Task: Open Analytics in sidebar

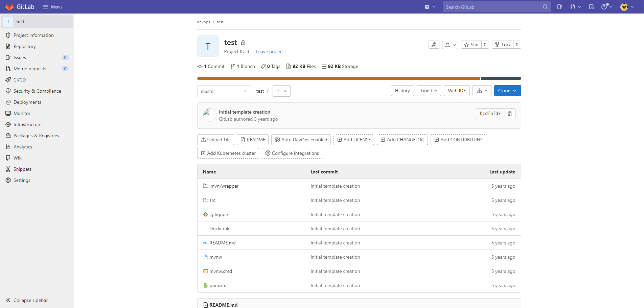Action: click(x=37, y=147)
